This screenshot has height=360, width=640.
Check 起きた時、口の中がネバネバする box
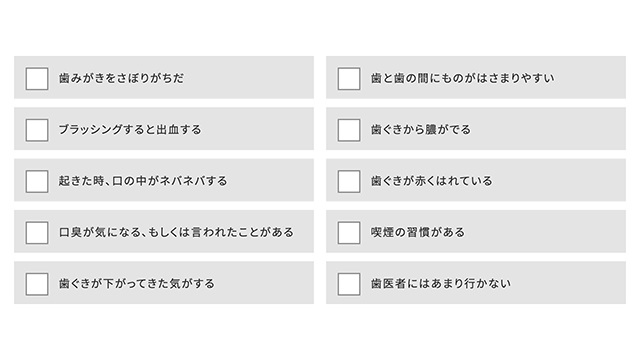[37, 181]
